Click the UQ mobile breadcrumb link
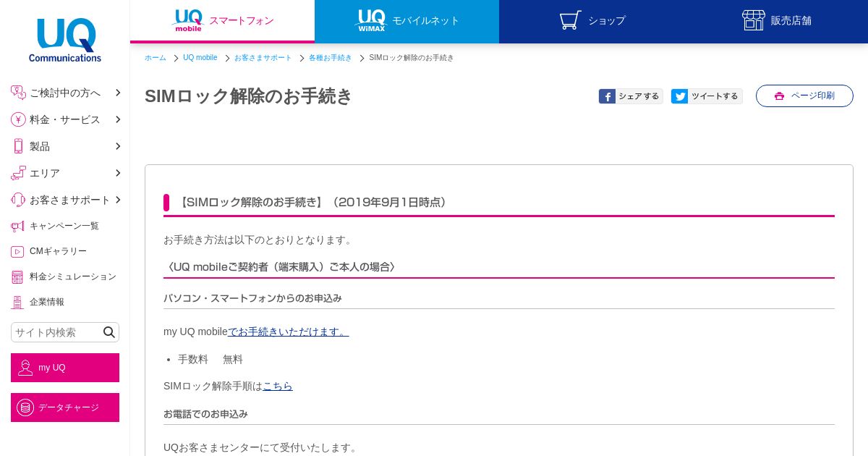868x456 pixels. [200, 58]
